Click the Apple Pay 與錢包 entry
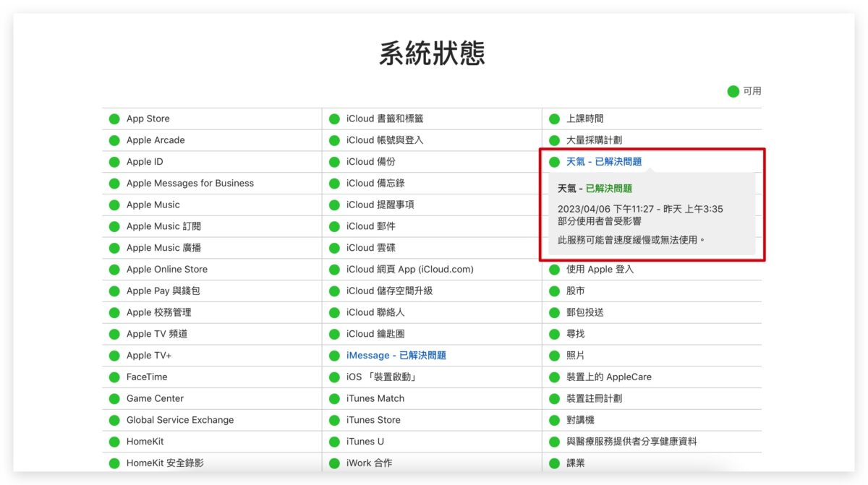Image resolution: width=868 pixels, height=485 pixels. tap(163, 291)
